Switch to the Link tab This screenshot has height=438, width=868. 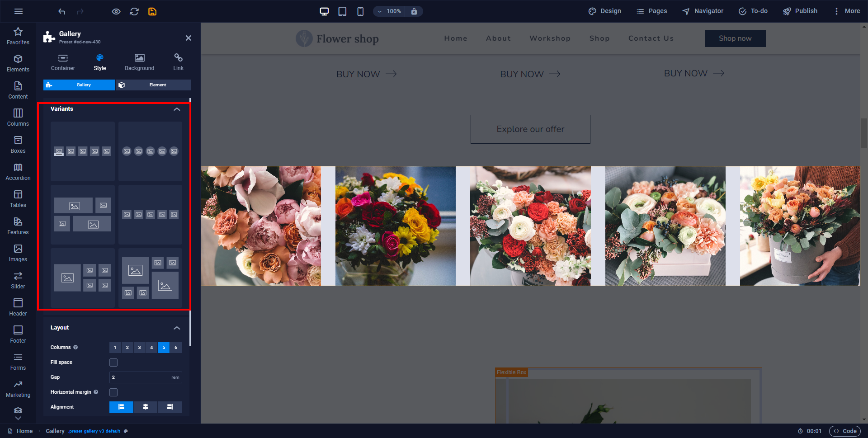pyautogui.click(x=178, y=62)
